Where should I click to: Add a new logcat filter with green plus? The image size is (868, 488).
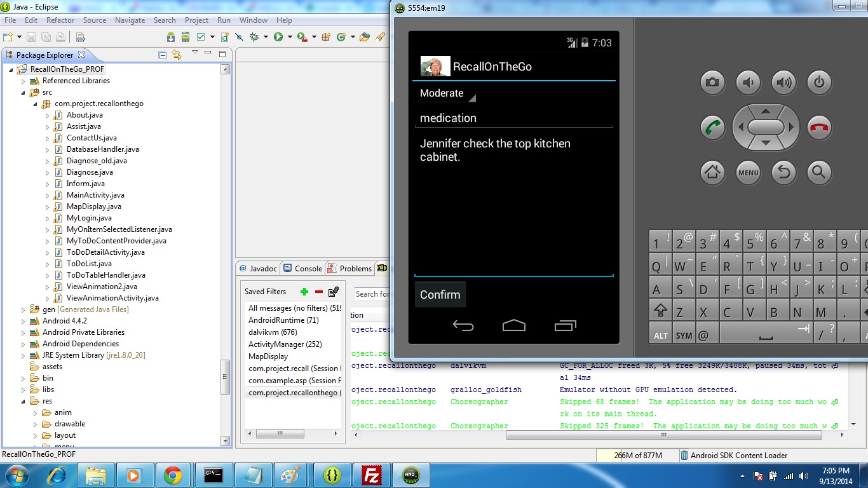(x=304, y=292)
